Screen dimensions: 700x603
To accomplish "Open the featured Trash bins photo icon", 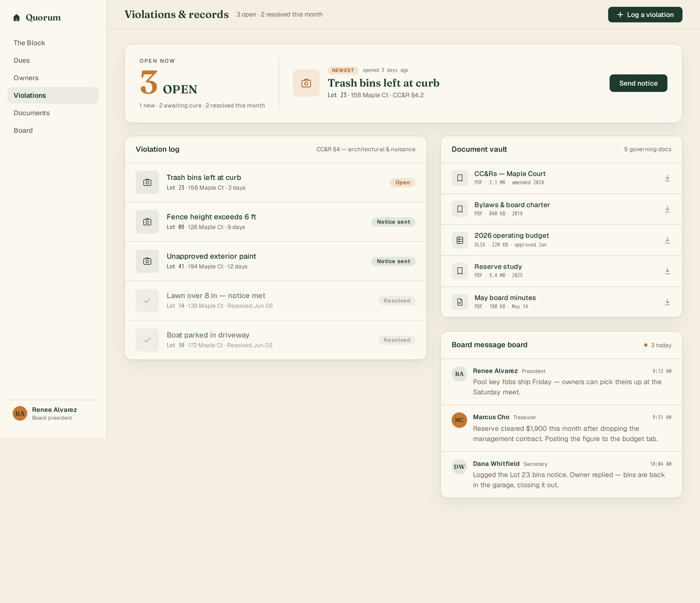I will tap(306, 83).
